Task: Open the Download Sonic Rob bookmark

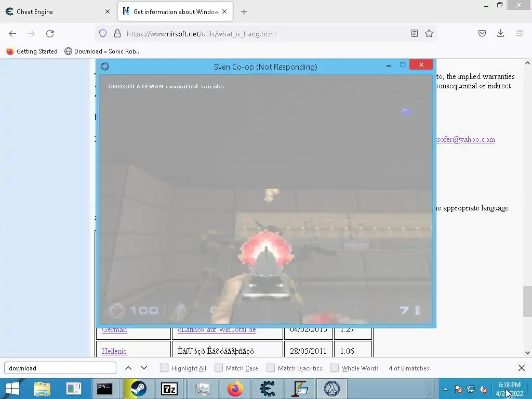Action: tap(102, 51)
